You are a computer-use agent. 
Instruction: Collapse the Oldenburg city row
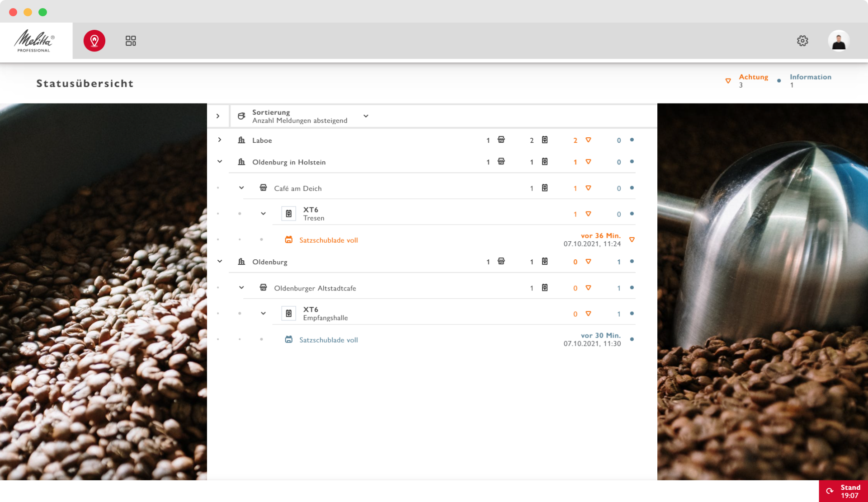(220, 261)
